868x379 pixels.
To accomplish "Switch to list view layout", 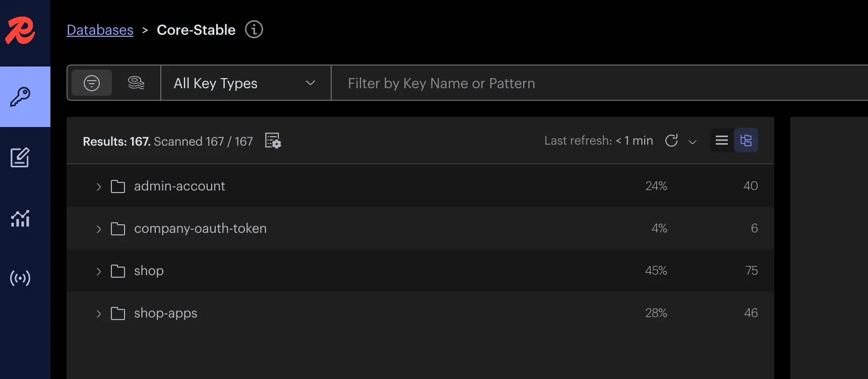I will coord(722,141).
